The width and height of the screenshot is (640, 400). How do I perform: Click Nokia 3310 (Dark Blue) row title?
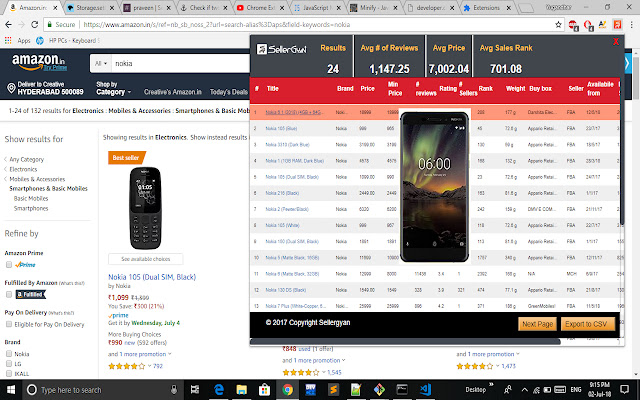[x=287, y=144]
